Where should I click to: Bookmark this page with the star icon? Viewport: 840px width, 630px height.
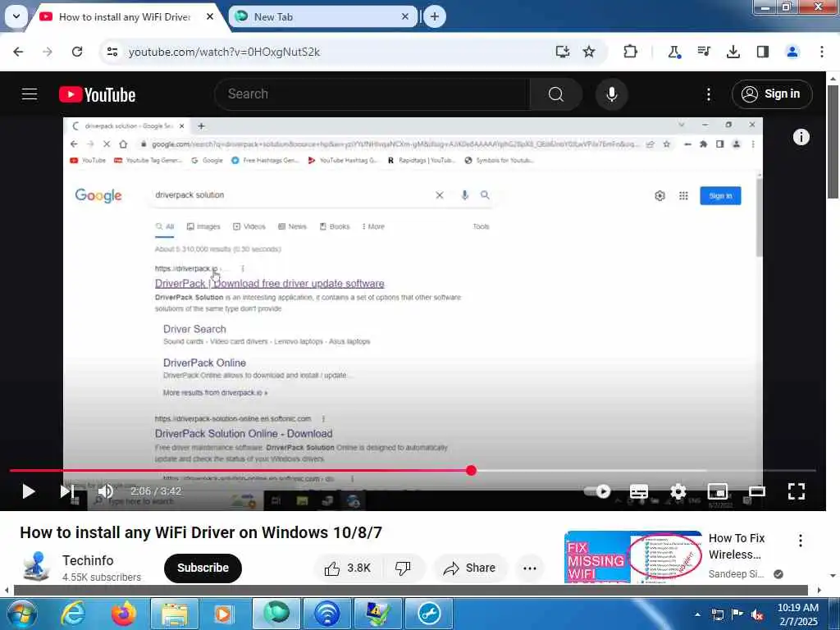pyautogui.click(x=589, y=52)
